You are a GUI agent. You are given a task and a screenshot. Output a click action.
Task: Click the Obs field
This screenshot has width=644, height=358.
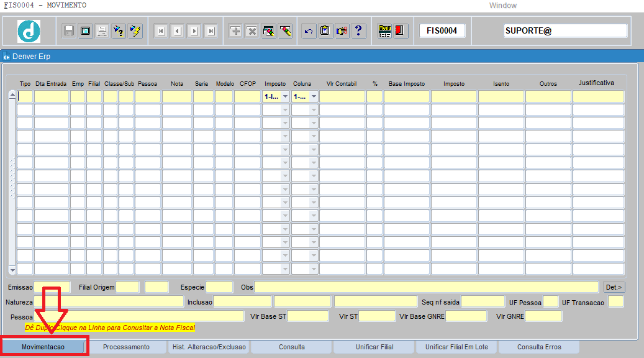pos(426,287)
